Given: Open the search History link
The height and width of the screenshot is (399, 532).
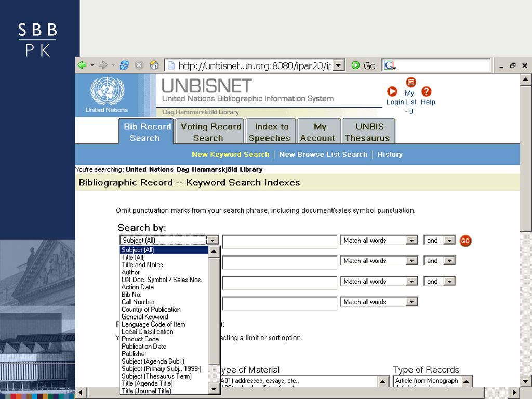Looking at the screenshot, I should tap(390, 154).
